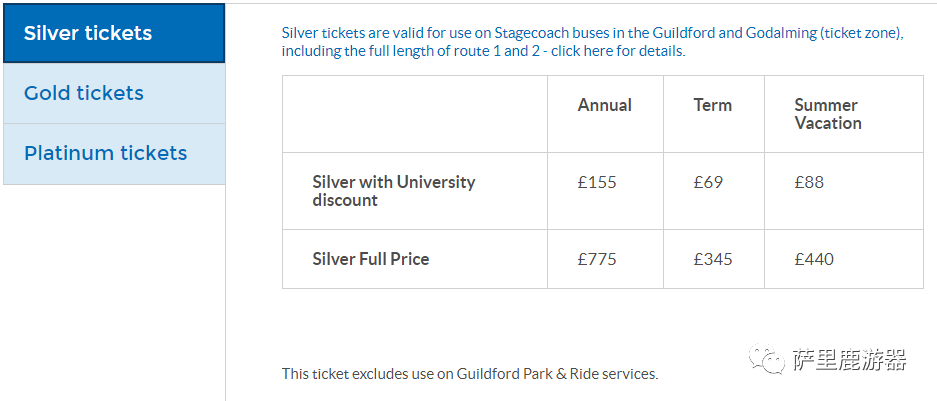Click the £155 annual discount price
The width and height of the screenshot is (937, 401).
597,182
